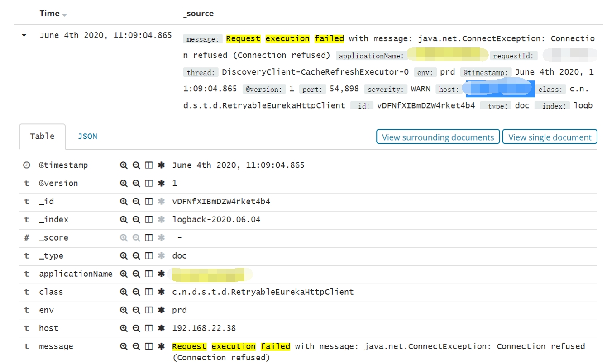Toggle the _type column in table

pyautogui.click(x=148, y=256)
